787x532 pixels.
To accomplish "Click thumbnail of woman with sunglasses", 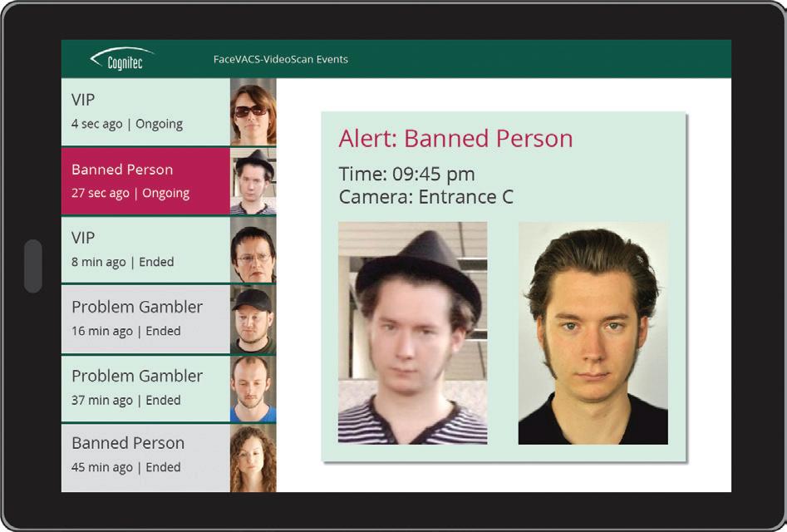I will tap(253, 111).
